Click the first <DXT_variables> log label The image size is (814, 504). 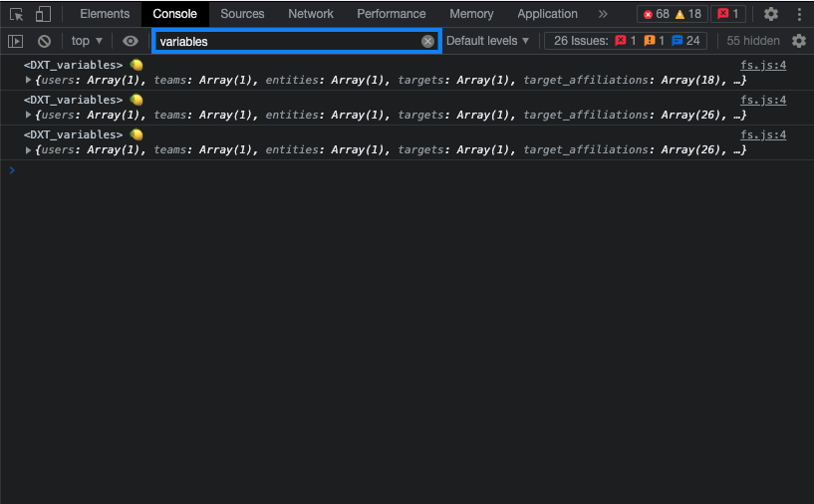[x=73, y=65]
